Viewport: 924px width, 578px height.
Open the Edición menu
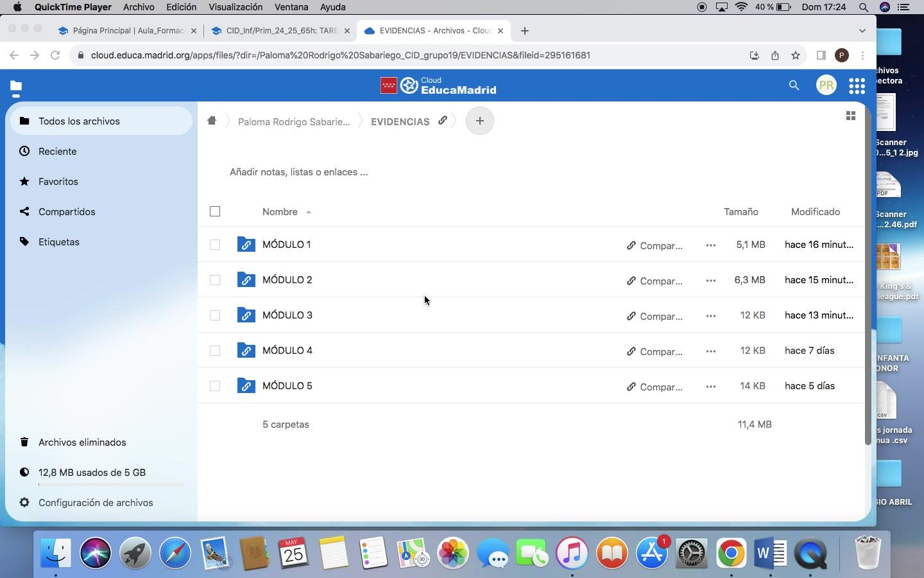click(182, 7)
